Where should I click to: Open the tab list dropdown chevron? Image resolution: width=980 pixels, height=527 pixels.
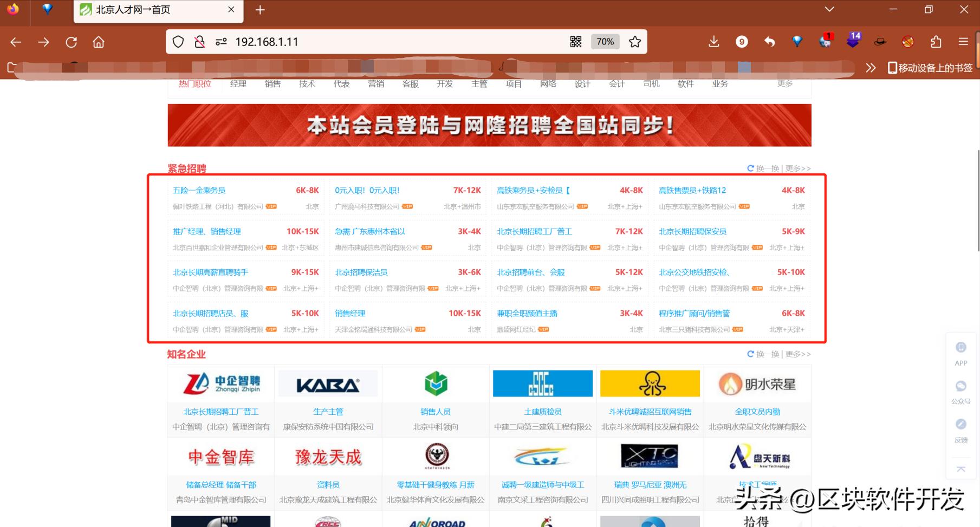[x=828, y=9]
